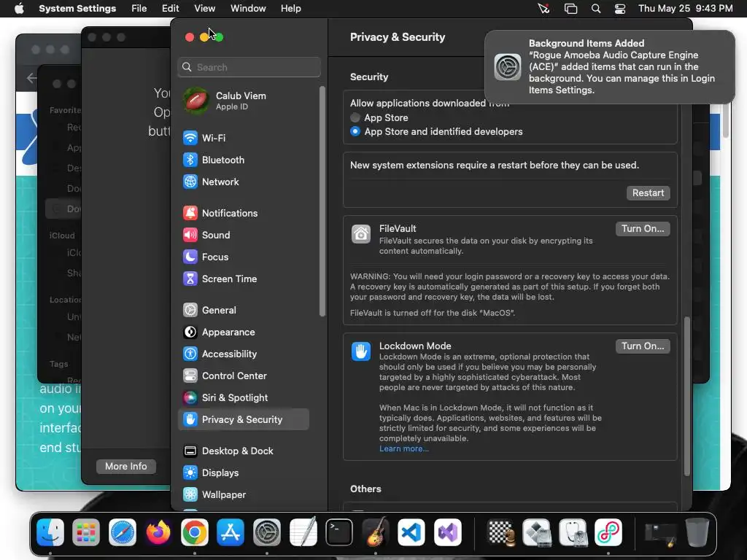Viewport: 747px width, 560px height.
Task: Open the File menu
Action: pos(139,9)
